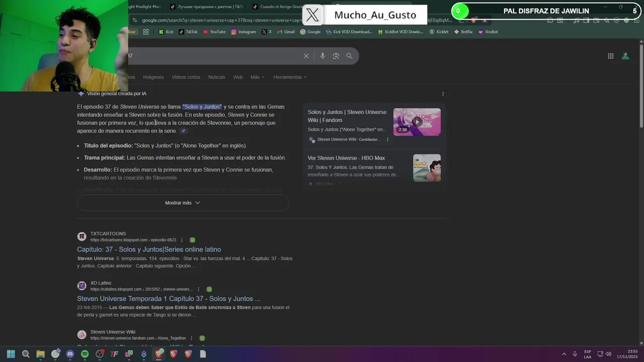Open options on the Fandom source card
Image resolution: width=644 pixels, height=362 pixels.
[x=387, y=139]
